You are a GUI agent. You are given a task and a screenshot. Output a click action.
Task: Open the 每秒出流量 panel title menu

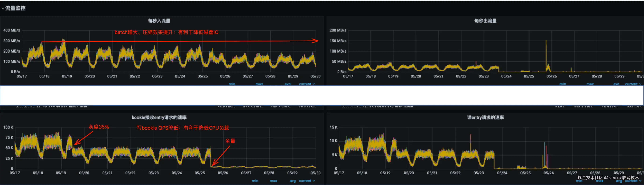click(x=485, y=21)
